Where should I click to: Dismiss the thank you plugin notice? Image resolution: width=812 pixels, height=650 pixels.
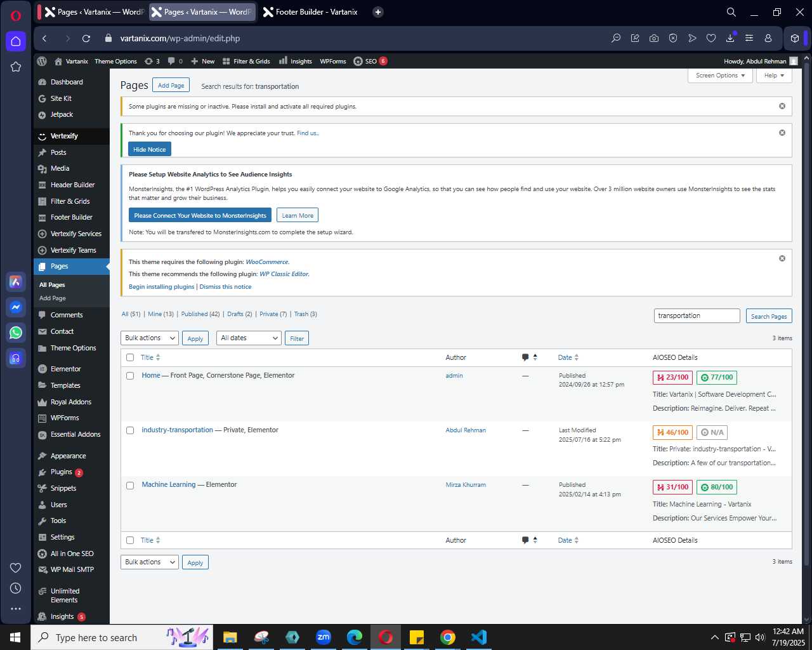pos(782,133)
